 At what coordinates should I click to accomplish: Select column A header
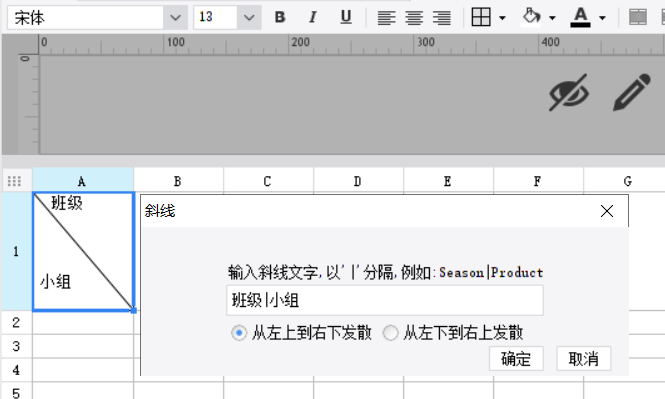[x=83, y=181]
